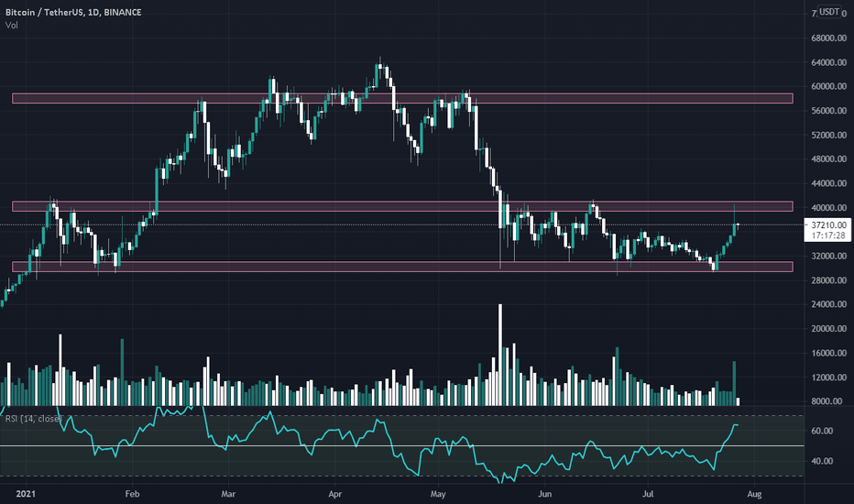Click the 37210.00 current price label
Screen dimensions: 854x504
[828, 225]
